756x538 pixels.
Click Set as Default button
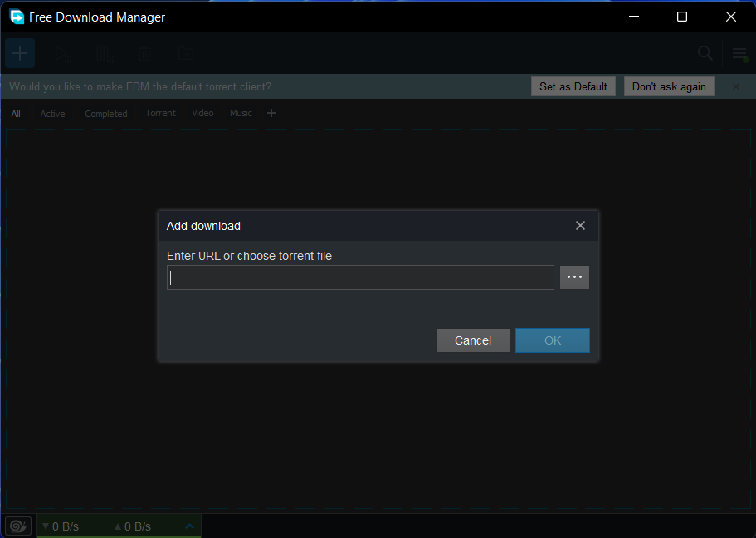pos(573,86)
